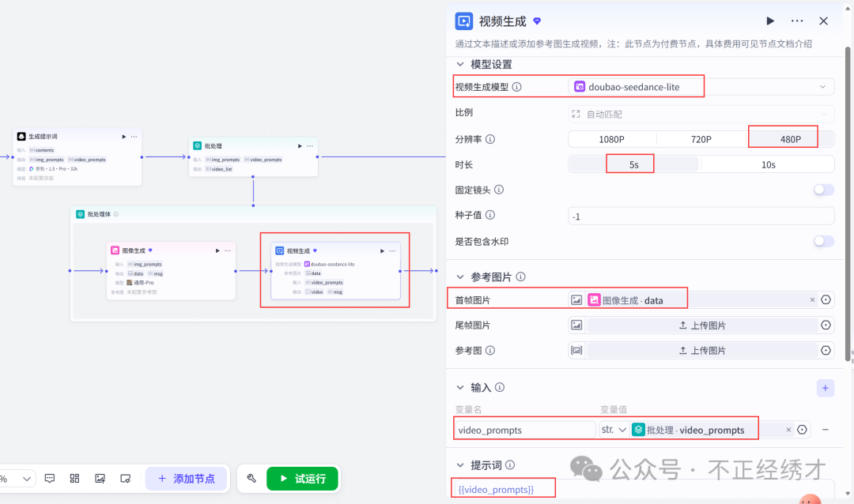This screenshot has width=854, height=504.
Task: Click the wrench debug icon in the bottom toolbar
Action: pyautogui.click(x=251, y=479)
